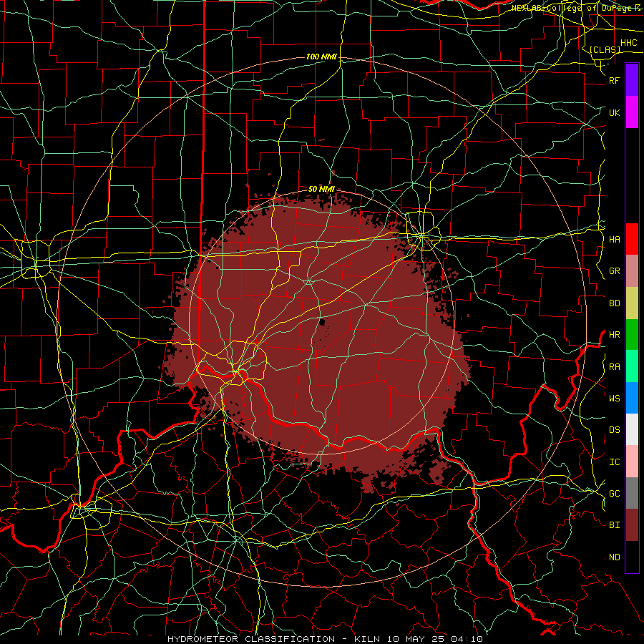Click the '[CLAS]' units label

pyautogui.click(x=605, y=49)
